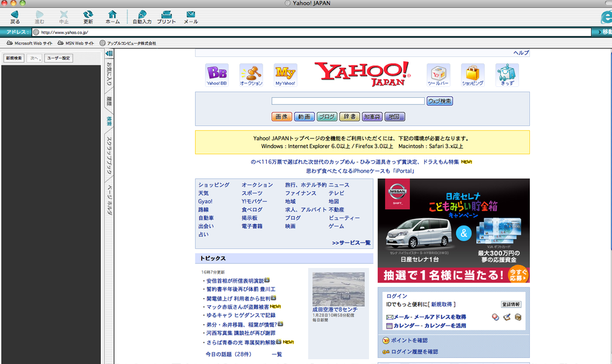
Task: Open headline ゆるキャラ ヒゲダンスで記録
Action: [x=241, y=315]
